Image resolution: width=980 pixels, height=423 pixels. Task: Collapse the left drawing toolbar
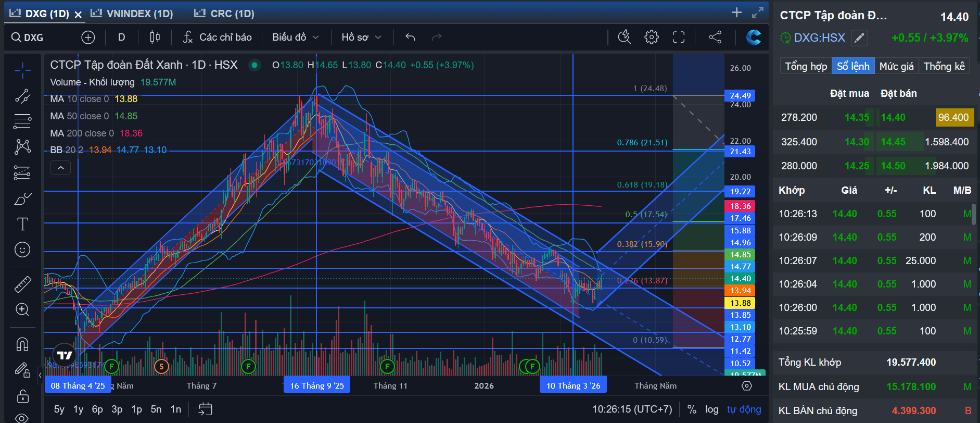pos(40,375)
